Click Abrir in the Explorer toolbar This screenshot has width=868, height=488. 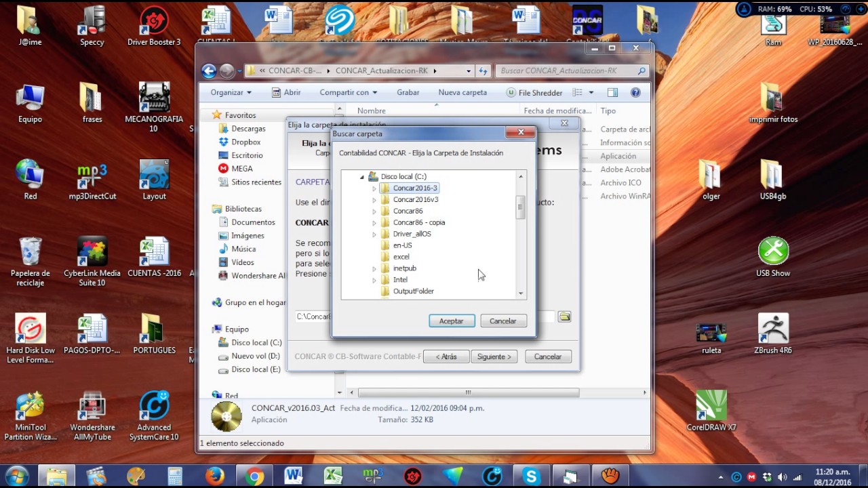(286, 92)
